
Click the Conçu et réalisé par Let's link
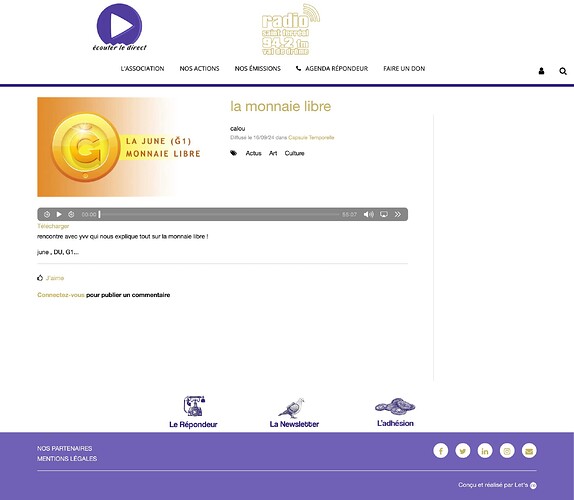coord(497,485)
